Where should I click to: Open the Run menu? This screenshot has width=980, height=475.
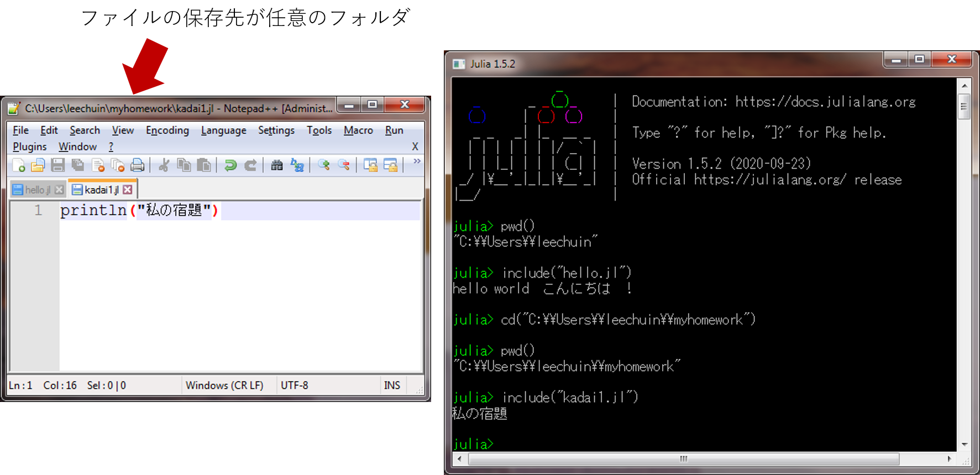pos(394,131)
